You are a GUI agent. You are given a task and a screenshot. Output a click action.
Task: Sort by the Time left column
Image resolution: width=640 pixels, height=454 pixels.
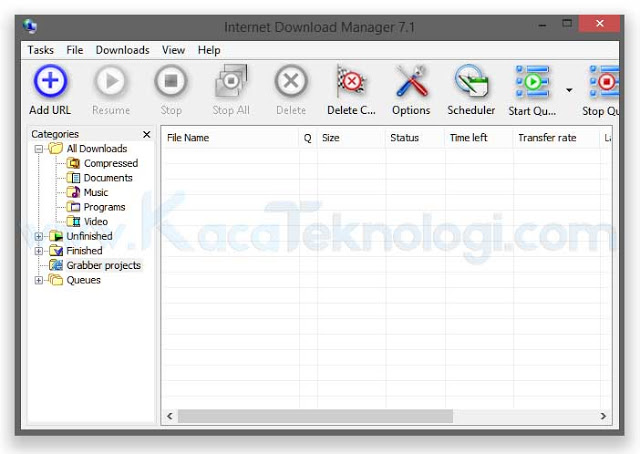(479, 138)
